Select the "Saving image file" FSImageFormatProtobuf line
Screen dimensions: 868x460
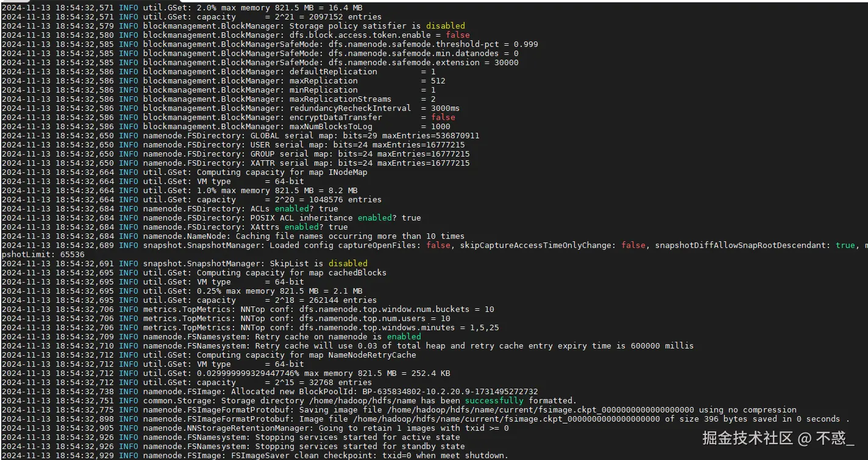click(x=399, y=410)
